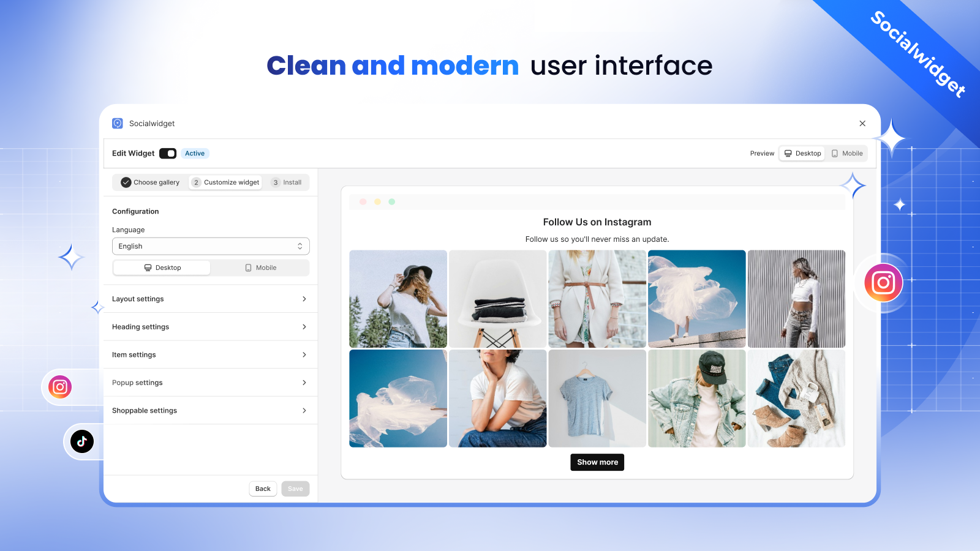Expand Popup settings section
Image resolution: width=980 pixels, height=551 pixels.
(x=210, y=383)
